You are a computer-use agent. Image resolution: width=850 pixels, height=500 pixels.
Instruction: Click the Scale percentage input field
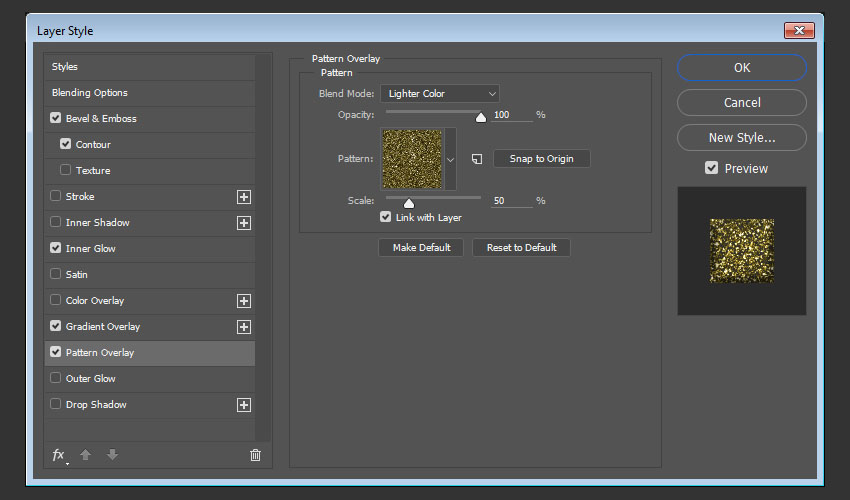tap(511, 201)
